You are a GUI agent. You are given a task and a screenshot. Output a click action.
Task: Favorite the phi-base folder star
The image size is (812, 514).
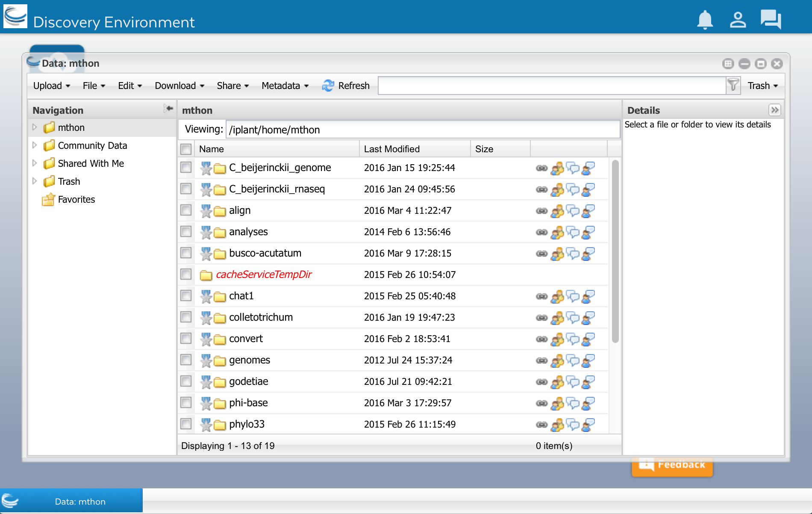[206, 403]
